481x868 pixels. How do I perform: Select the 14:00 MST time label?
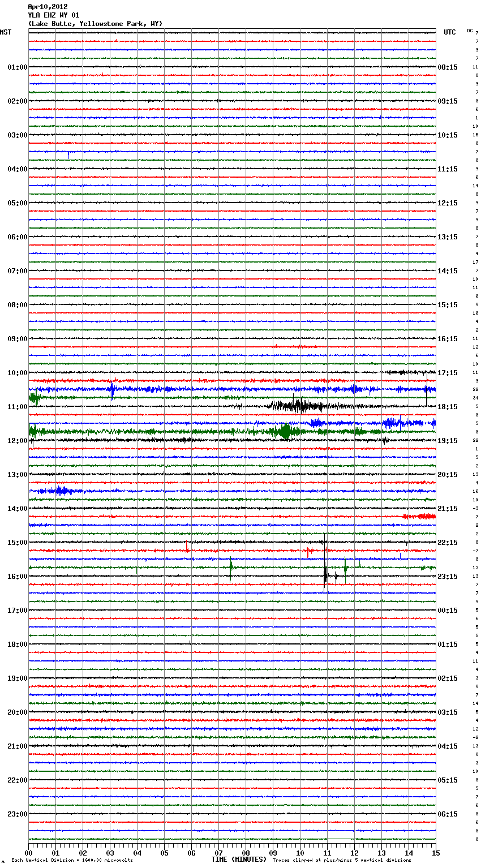point(17,509)
